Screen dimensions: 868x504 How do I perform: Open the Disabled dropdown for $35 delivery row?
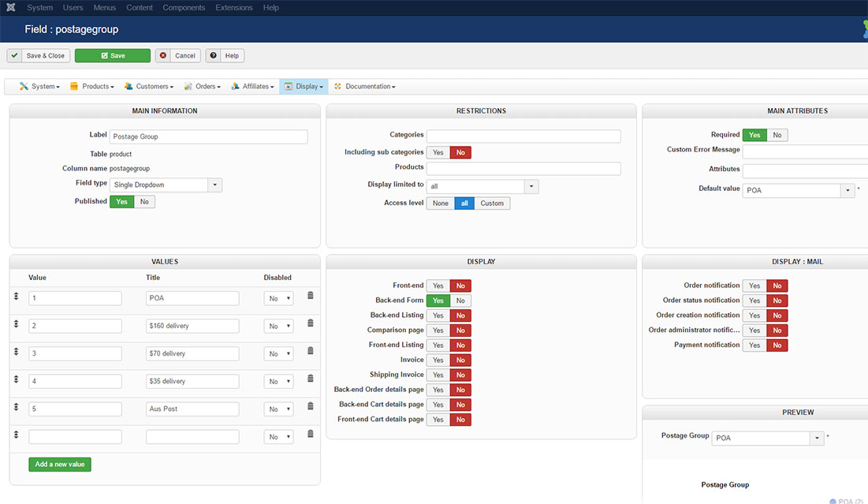[x=278, y=382]
